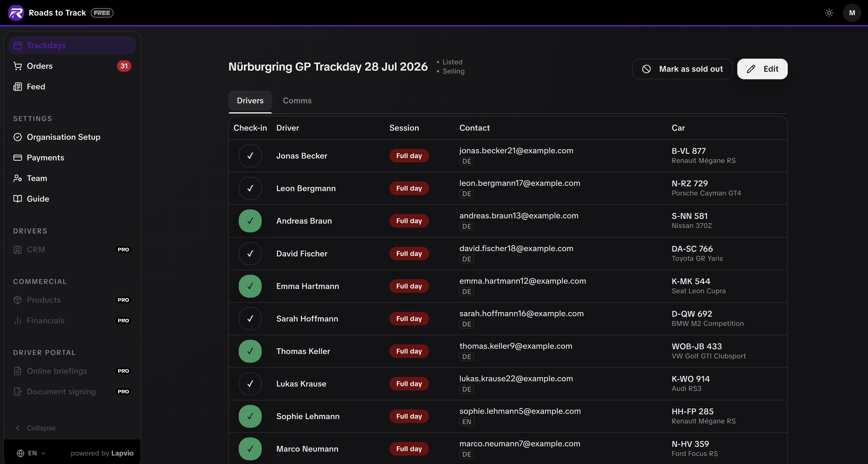Screen dimensions: 868x464
Task: Click the Orders badge showing 31
Action: pyautogui.click(x=124, y=66)
